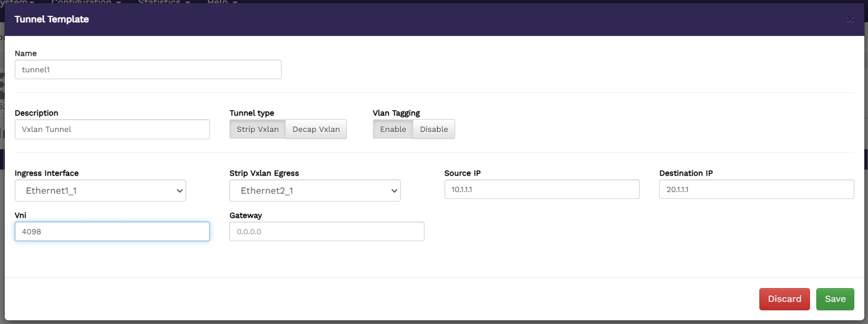Focus the empty Gateway field
The height and width of the screenshot is (324, 868).
pyautogui.click(x=326, y=232)
